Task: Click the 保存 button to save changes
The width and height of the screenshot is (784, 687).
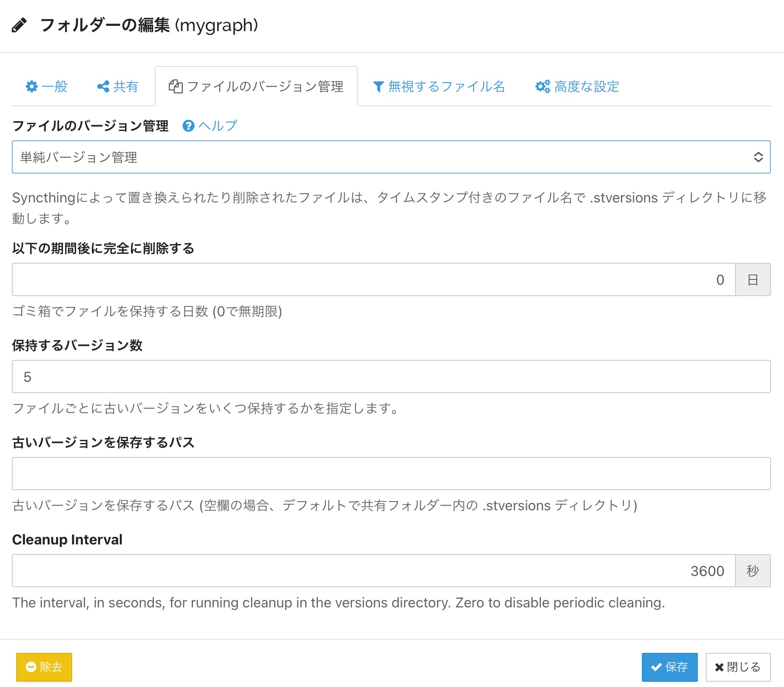Action: coord(669,667)
